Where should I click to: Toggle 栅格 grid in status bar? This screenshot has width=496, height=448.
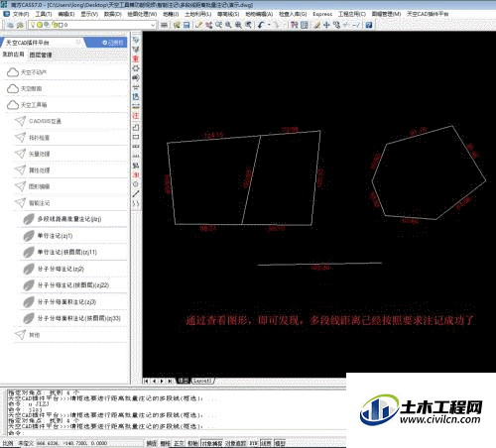tap(165, 443)
